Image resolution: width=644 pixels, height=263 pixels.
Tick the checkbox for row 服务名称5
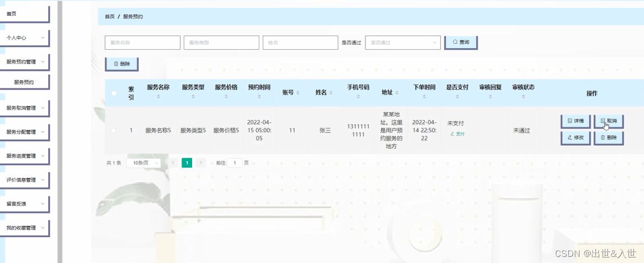pyautogui.click(x=113, y=130)
